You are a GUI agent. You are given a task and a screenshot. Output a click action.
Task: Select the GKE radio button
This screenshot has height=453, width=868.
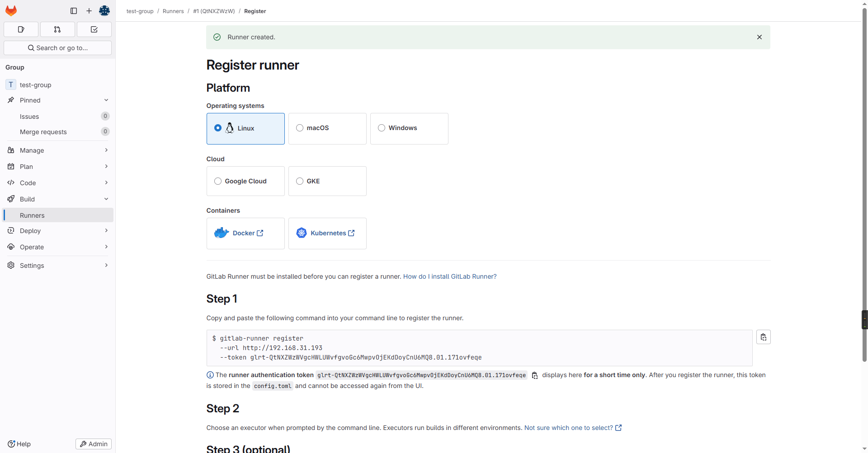click(300, 181)
